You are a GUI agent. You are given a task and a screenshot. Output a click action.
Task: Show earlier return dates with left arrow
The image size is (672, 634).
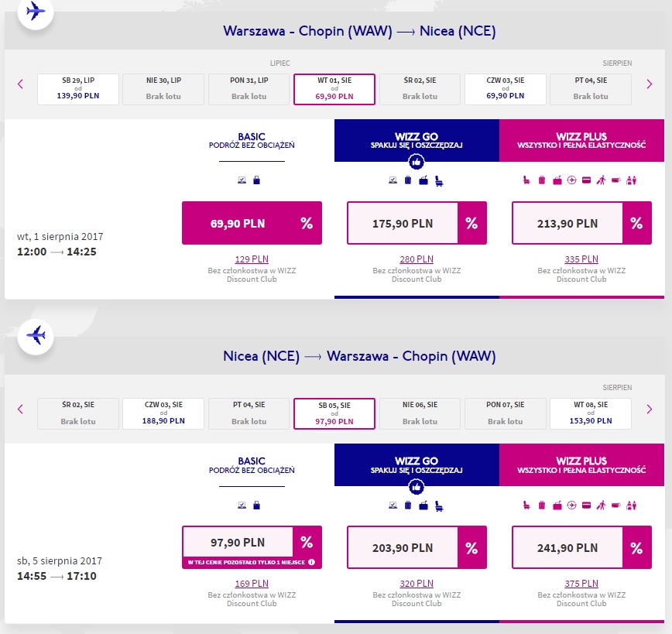click(20, 409)
